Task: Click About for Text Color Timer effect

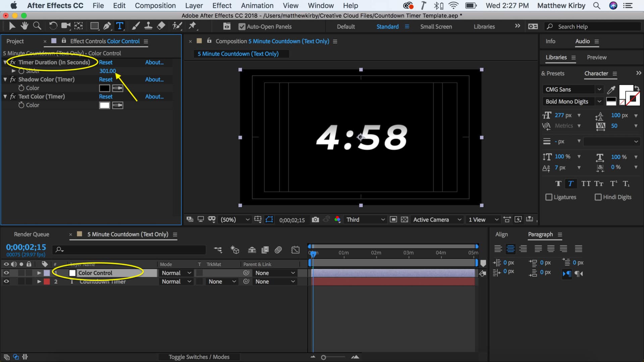Action: point(154,96)
